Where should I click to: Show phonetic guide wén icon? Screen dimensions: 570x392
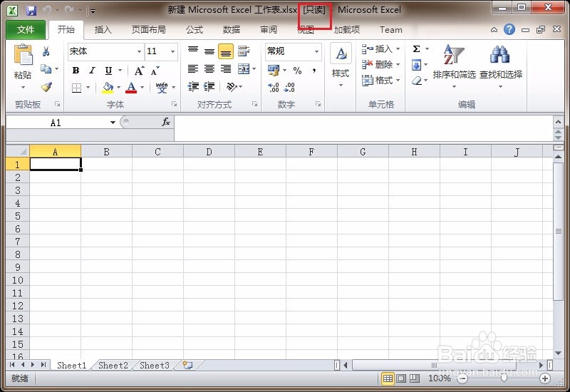pos(162,87)
